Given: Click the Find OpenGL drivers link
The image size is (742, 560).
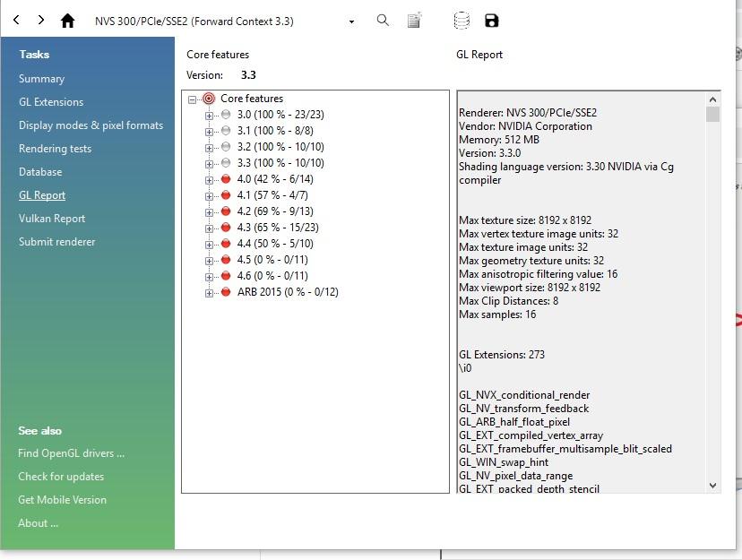Looking at the screenshot, I should [71, 453].
